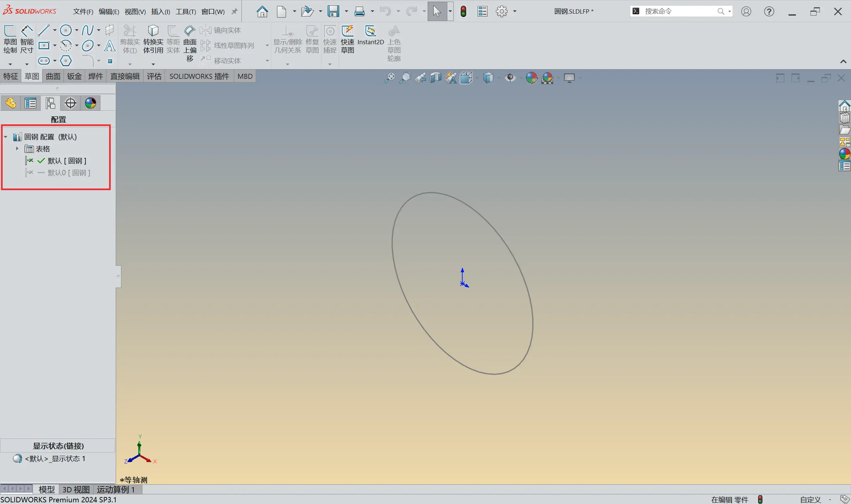Image resolution: width=851 pixels, height=504 pixels.
Task: Open the ConfigurationManager tab icon
Action: tap(50, 103)
